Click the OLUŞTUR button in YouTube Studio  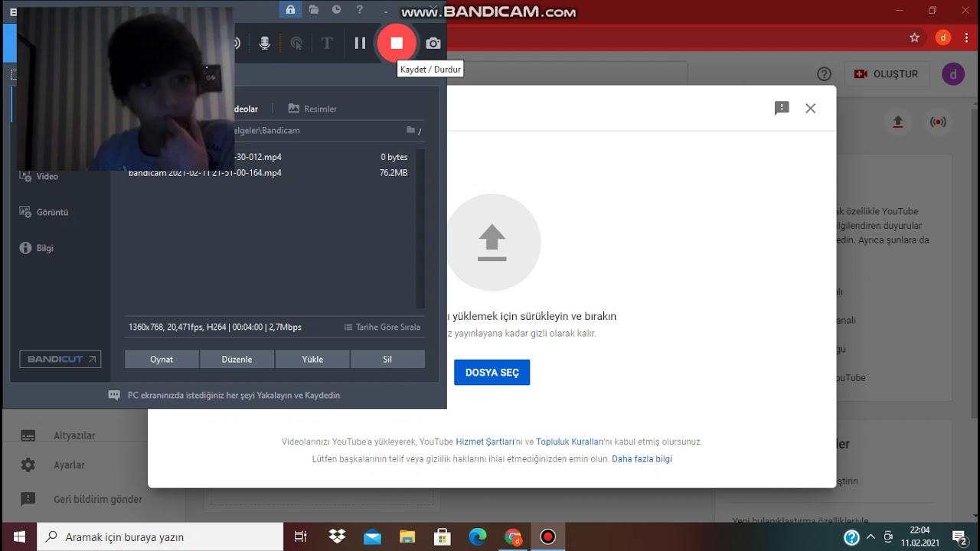point(887,74)
